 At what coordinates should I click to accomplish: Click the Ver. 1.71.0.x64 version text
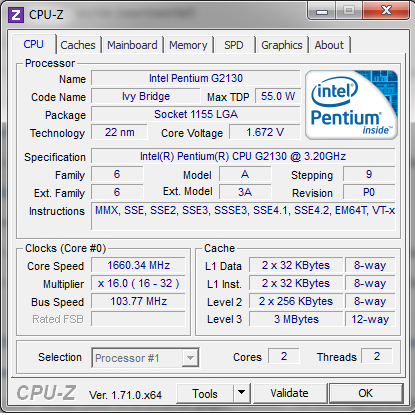[125, 395]
